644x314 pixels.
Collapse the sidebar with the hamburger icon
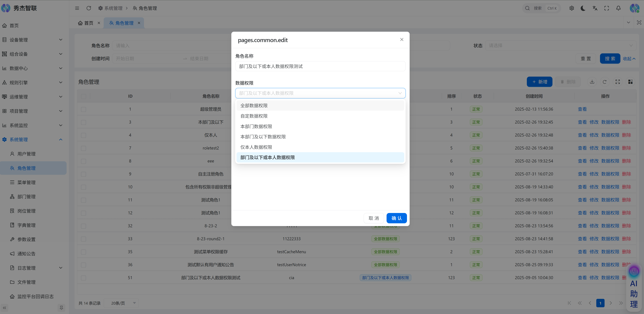coord(77,8)
